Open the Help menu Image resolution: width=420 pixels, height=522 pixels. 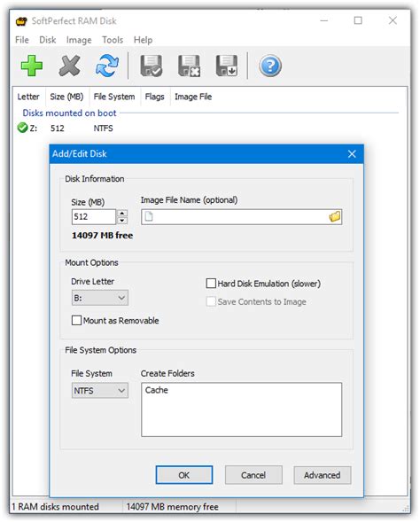pos(144,40)
